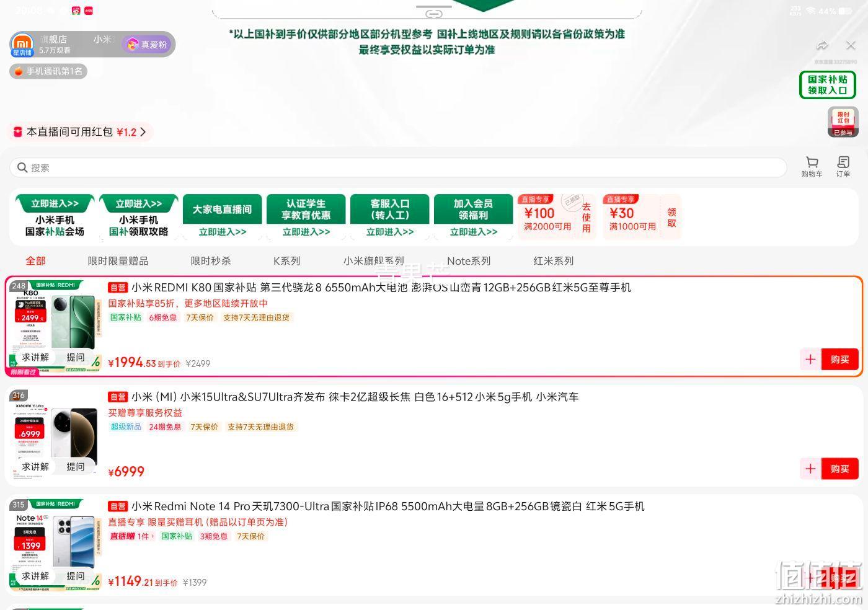Viewport: 868px width, 610px height.
Task: Tap the Wi-Fi status icon
Action: coord(810,11)
